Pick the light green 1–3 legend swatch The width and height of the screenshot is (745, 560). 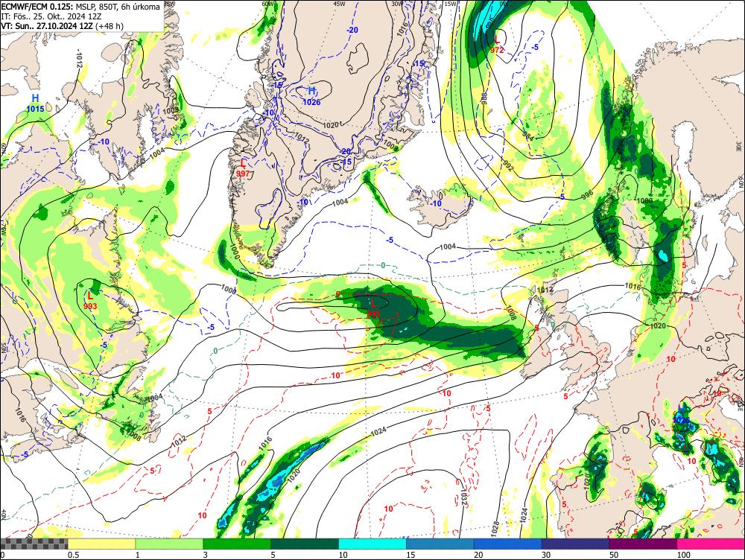coord(169,544)
